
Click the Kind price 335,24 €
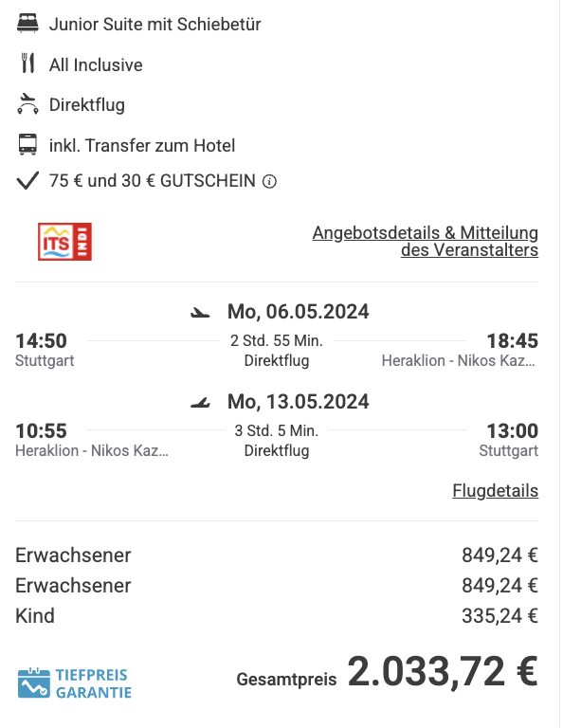pos(499,615)
